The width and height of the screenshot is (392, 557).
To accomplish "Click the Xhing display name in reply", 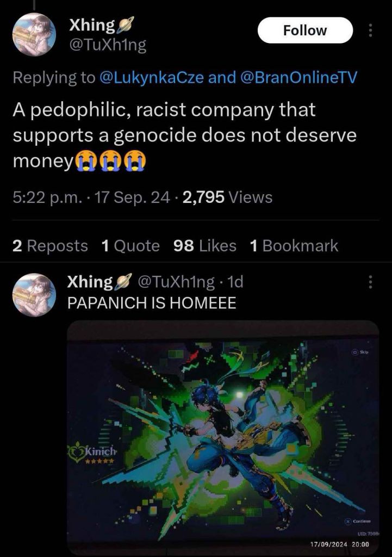I will coord(90,282).
